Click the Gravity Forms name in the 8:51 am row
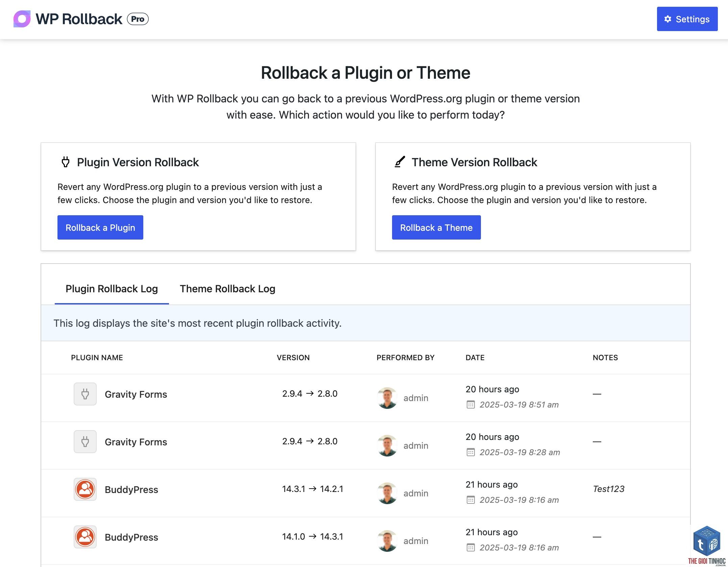Screen dimensions: 728x567 coord(136,394)
